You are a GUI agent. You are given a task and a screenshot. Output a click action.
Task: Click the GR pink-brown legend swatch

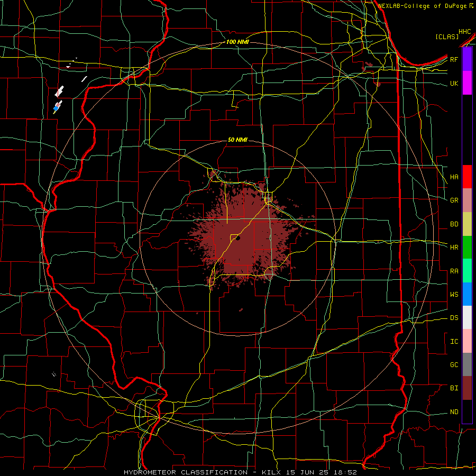tap(467, 200)
